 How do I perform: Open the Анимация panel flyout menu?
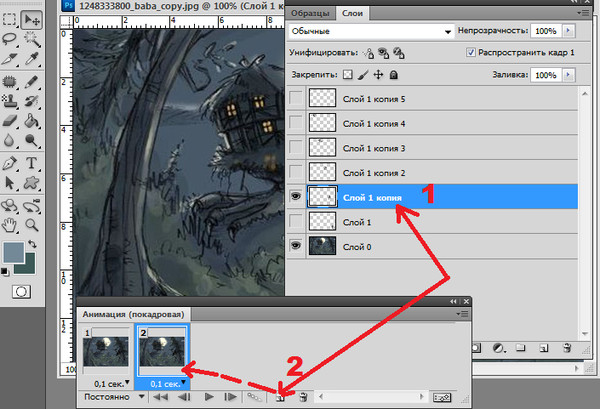[462, 314]
